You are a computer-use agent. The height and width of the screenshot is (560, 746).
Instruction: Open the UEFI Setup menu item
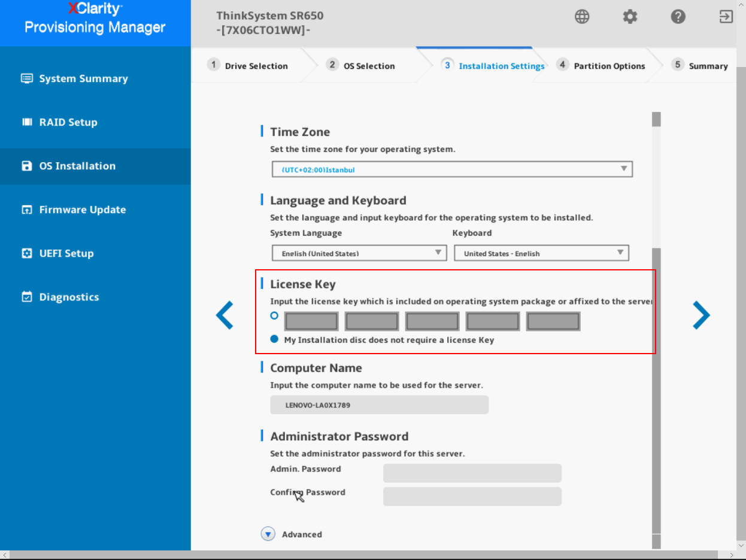(x=95, y=253)
